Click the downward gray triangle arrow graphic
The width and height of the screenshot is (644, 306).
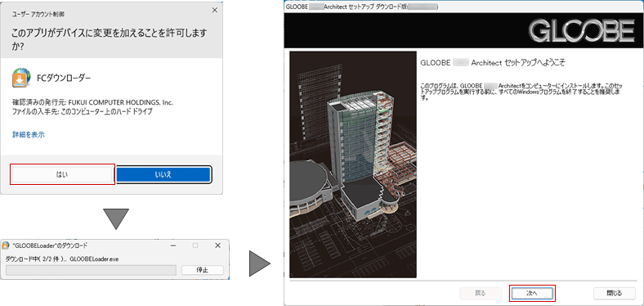tap(116, 218)
